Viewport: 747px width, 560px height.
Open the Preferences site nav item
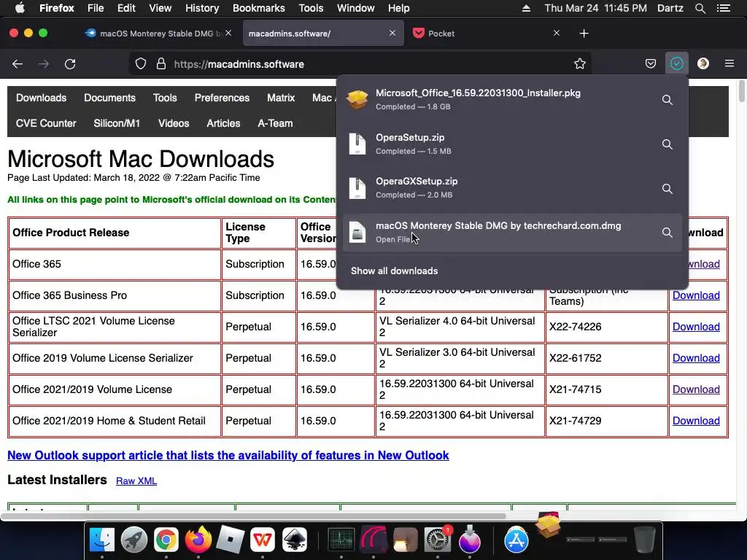coord(222,98)
